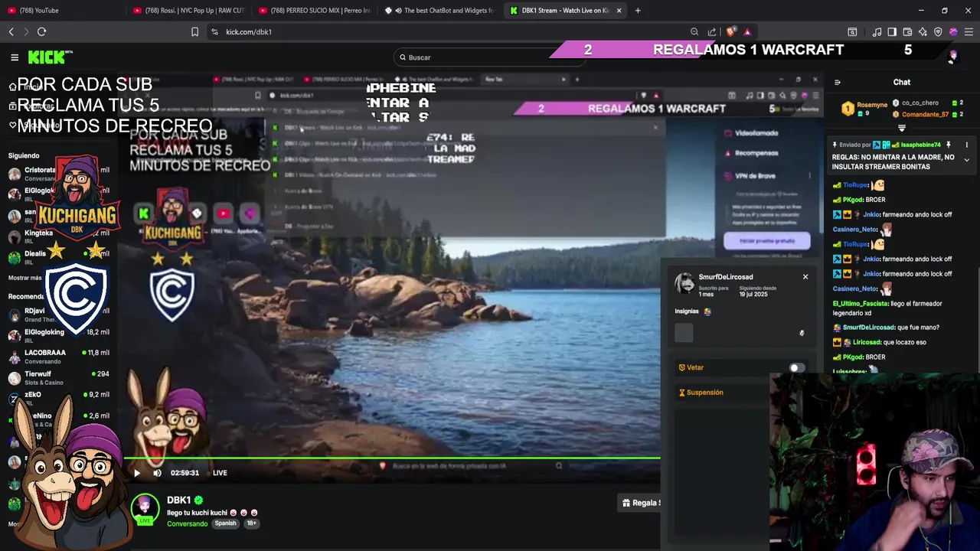Bookmark this page from address bar
This screenshot has width=980, height=551.
click(194, 31)
